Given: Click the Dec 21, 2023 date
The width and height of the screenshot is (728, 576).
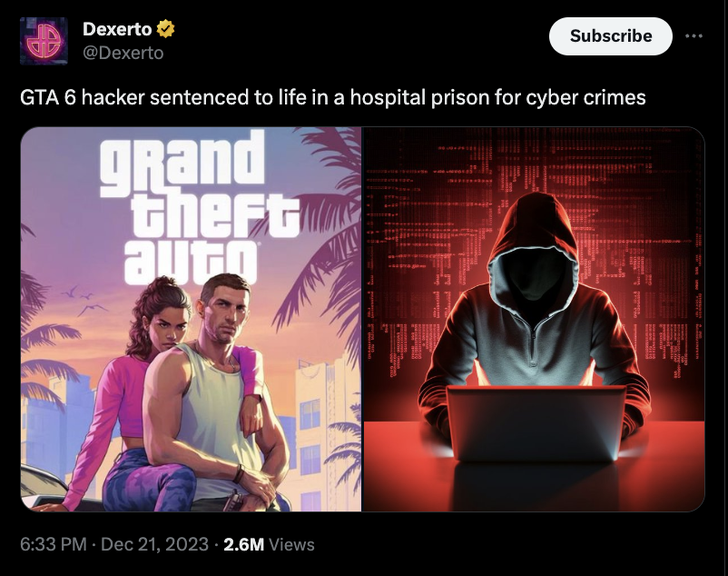Looking at the screenshot, I should click(x=154, y=544).
